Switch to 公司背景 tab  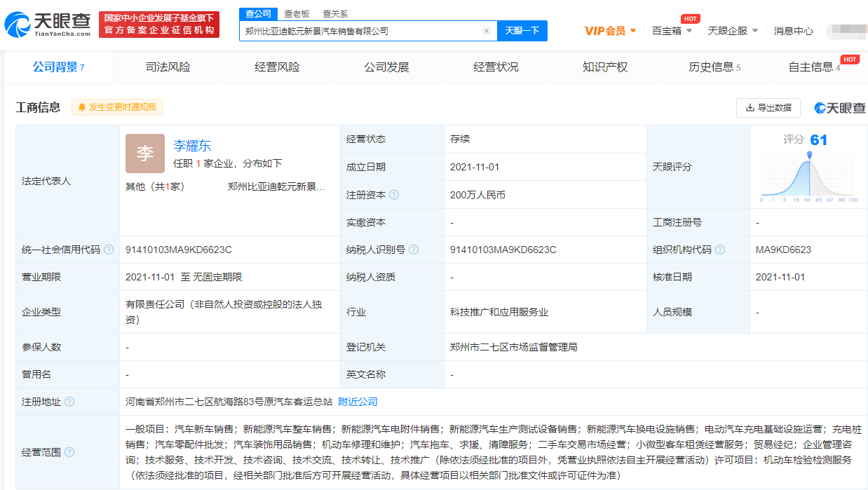pos(58,67)
